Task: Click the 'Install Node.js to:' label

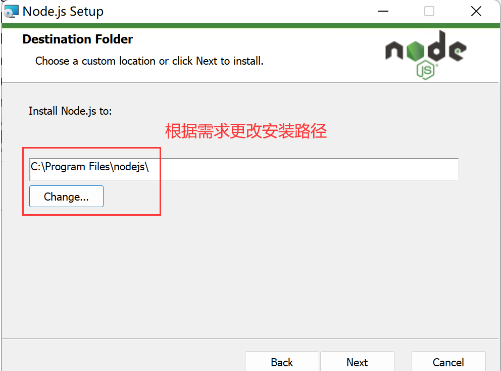Action: tap(70, 111)
